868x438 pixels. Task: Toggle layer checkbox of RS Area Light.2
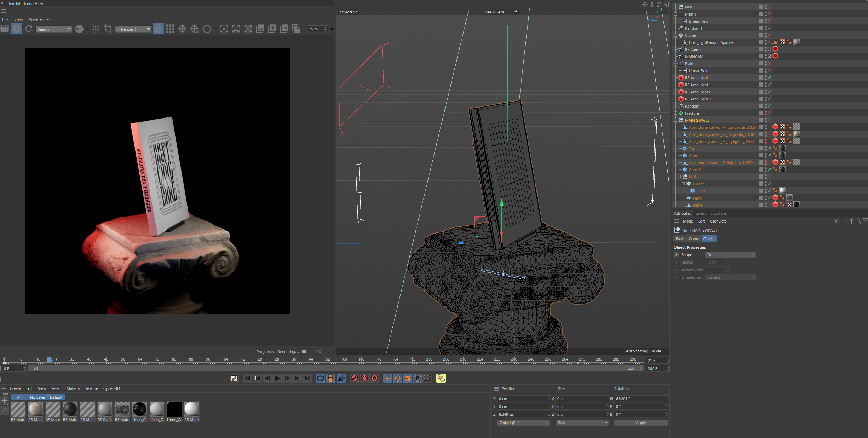(x=761, y=92)
